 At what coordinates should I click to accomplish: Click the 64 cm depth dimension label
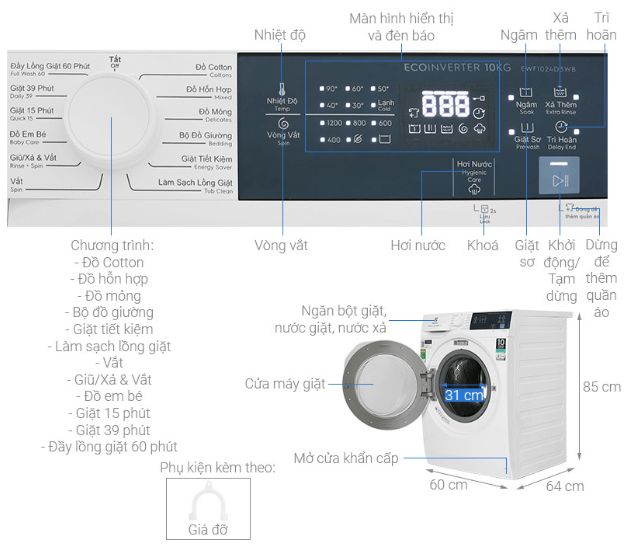pyautogui.click(x=565, y=486)
